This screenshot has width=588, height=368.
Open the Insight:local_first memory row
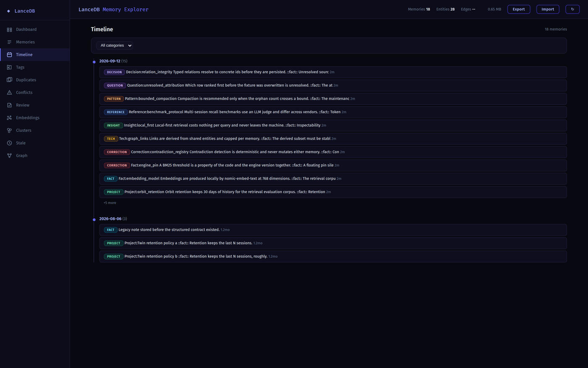333,125
